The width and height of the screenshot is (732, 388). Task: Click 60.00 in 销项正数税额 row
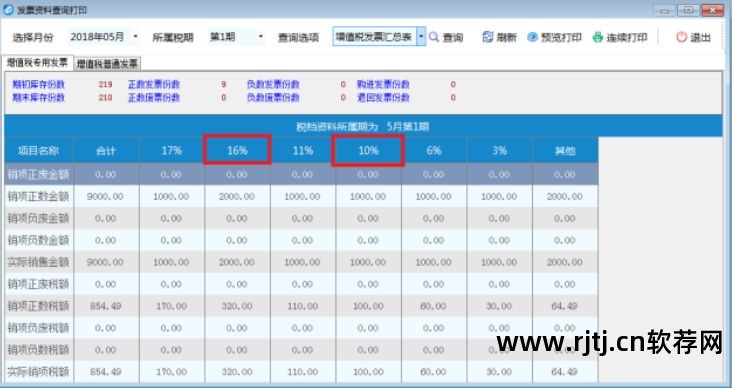coord(434,306)
